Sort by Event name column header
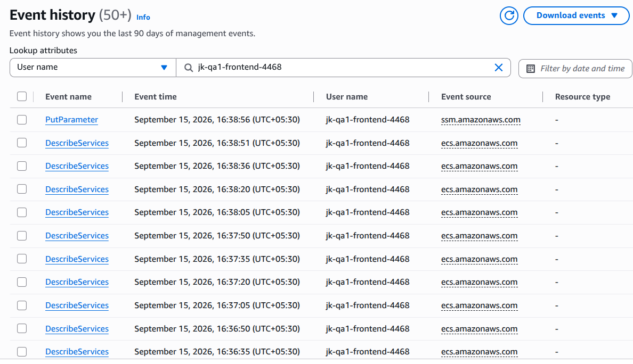The width and height of the screenshot is (633, 364). (68, 97)
